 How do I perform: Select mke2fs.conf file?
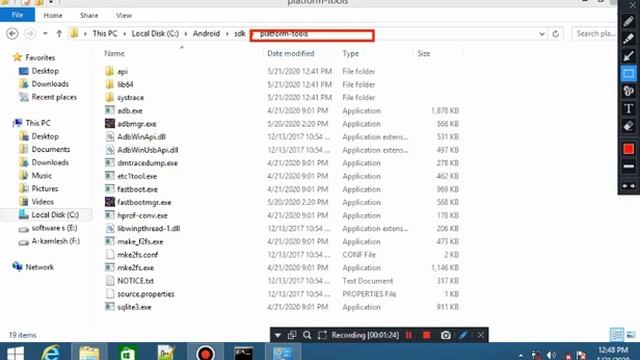(138, 254)
